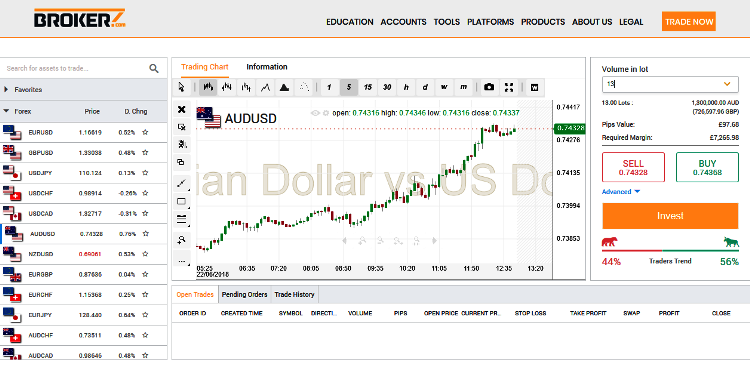This screenshot has height=373, width=750.
Task: Open the chart in fullscreen mode
Action: [x=509, y=87]
